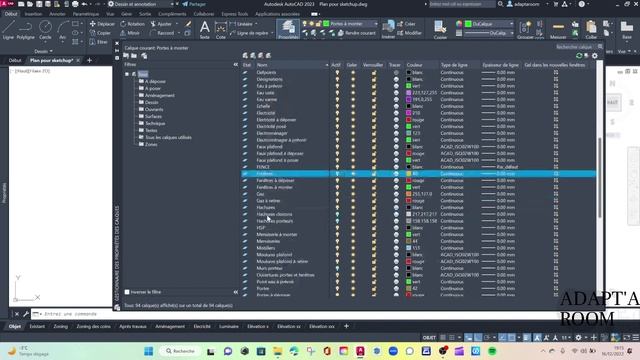
Task: Select the Ligne drawing tool
Action: (8, 30)
